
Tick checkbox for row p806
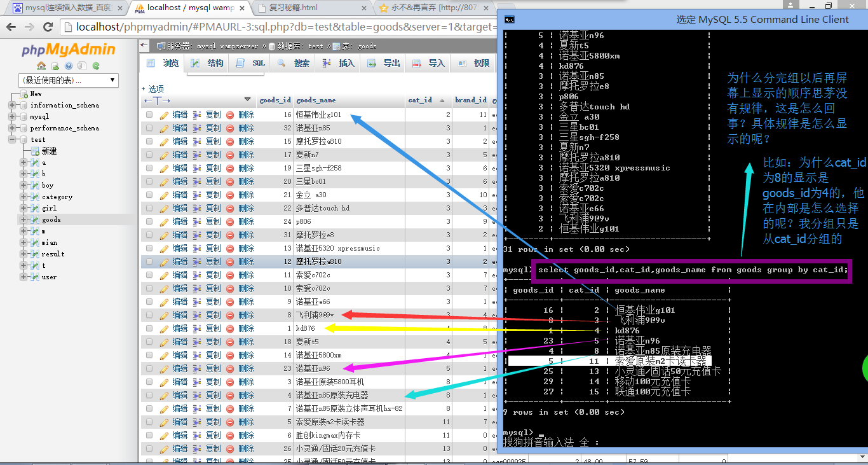[149, 221]
